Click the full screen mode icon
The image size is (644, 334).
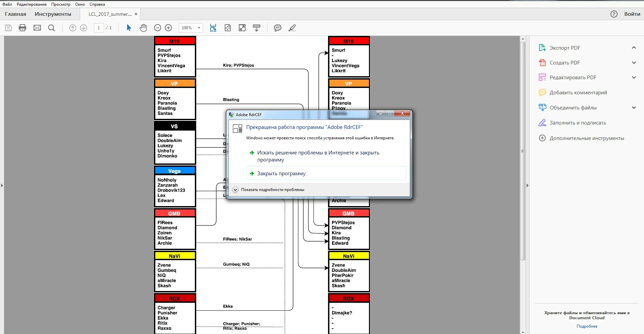(x=242, y=28)
